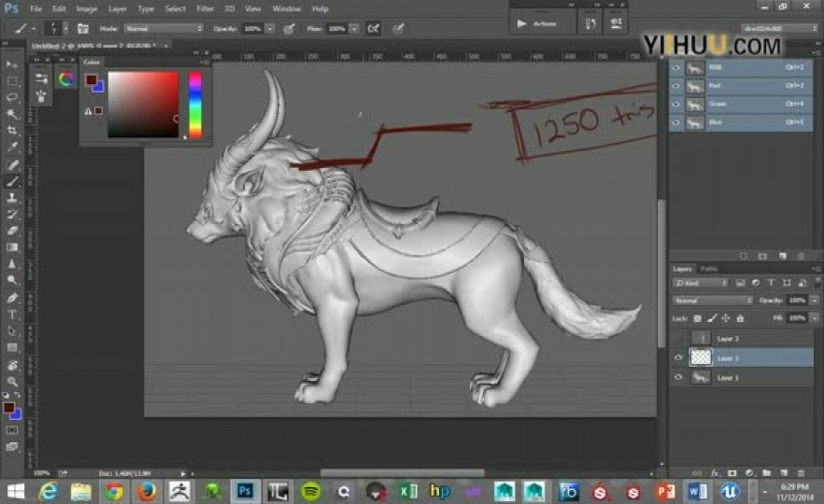Viewport: 824px width, 504px height.
Task: Click the Actions play button
Action: point(522,23)
